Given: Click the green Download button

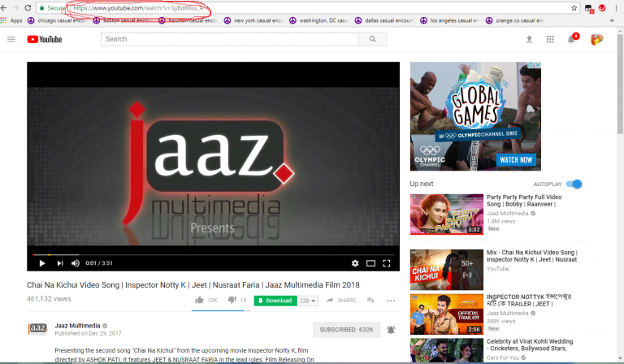Looking at the screenshot, I should pos(275,301).
